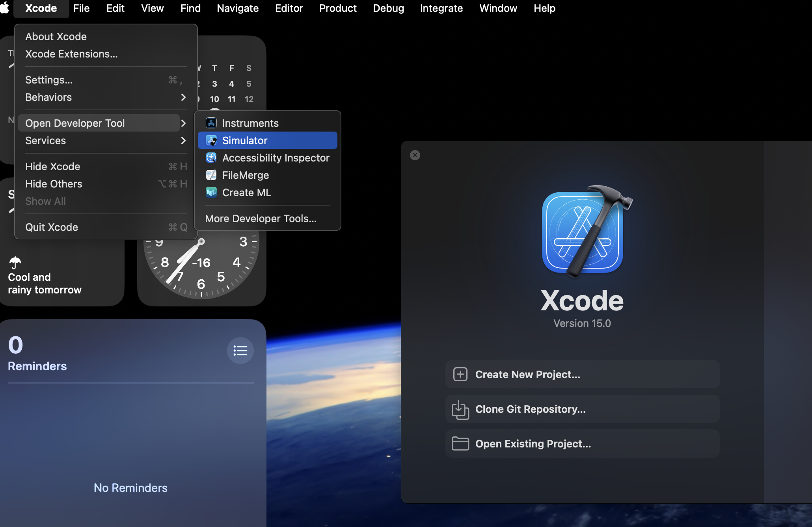Click Open Existing Project… button
The image size is (812, 527).
click(x=582, y=443)
